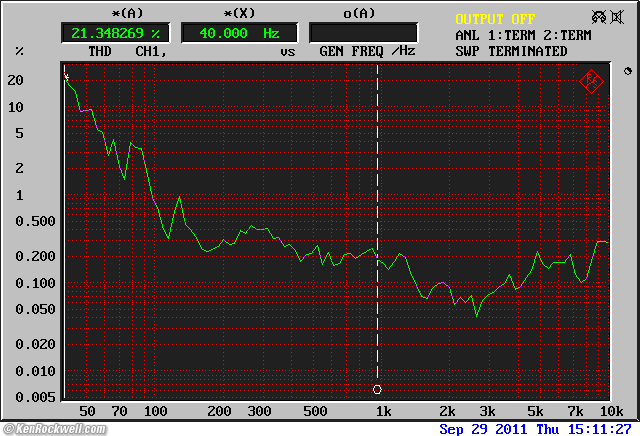Screen dimensions: 640x436
Task: Click the X-axis label 1k
Action: (383, 411)
